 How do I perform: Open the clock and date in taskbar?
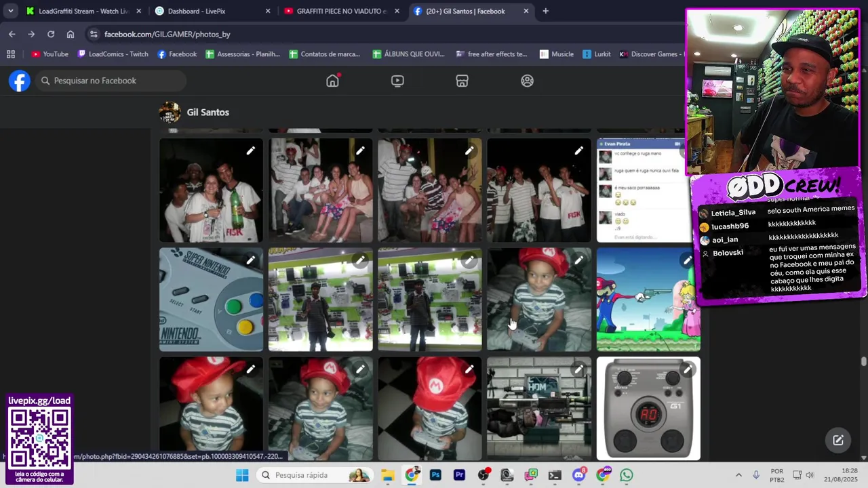point(840,475)
